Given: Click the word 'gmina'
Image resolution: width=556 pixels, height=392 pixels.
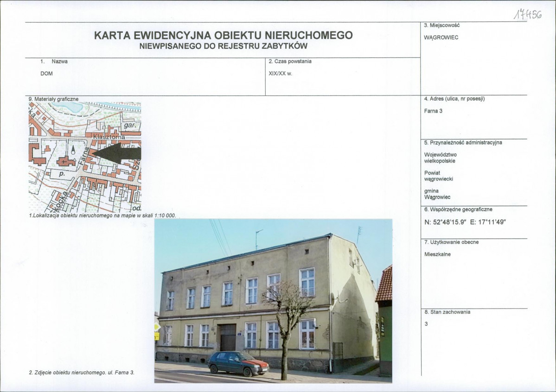Looking at the screenshot, I should tap(432, 191).
